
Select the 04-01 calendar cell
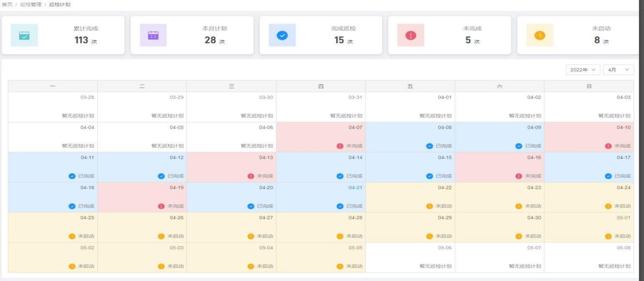click(410, 107)
